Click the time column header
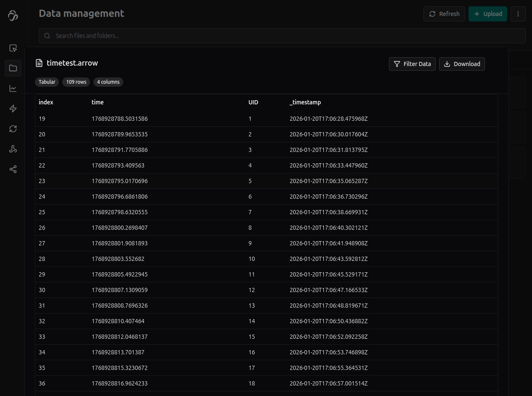The height and width of the screenshot is (396, 532). tap(98, 102)
